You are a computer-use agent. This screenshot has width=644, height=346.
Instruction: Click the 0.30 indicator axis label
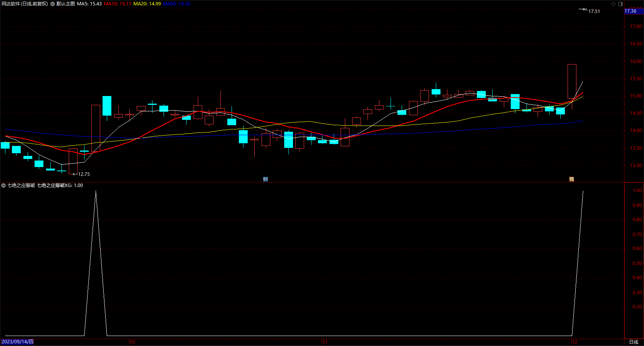(x=637, y=293)
